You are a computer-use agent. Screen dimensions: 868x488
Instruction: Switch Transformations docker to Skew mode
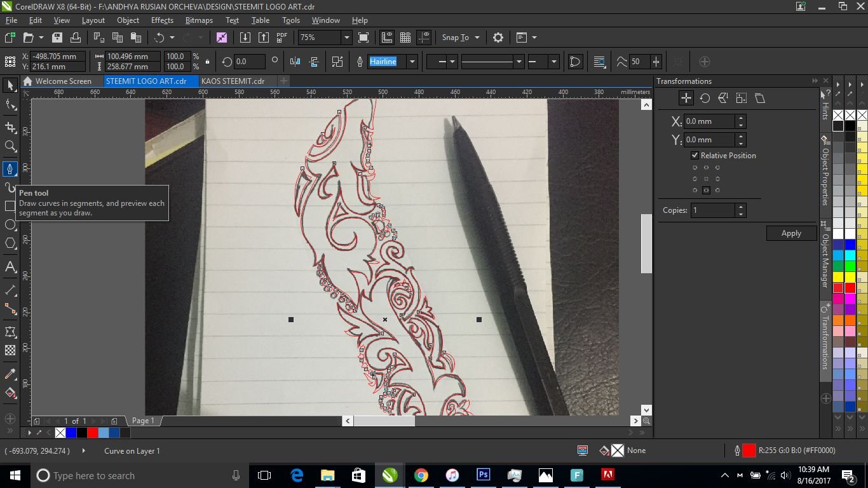760,98
